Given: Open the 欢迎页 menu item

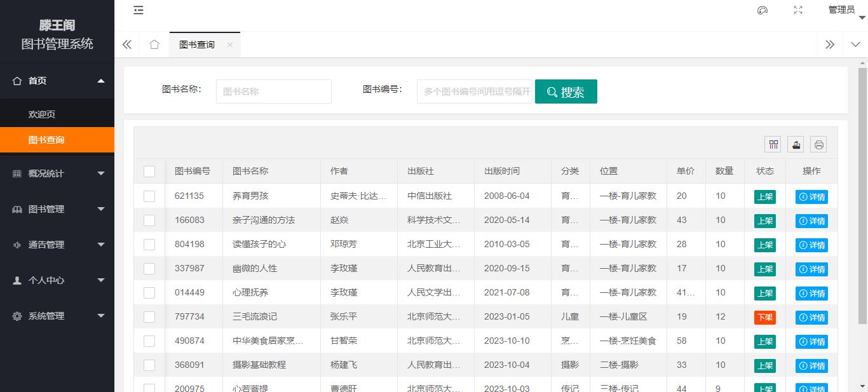Looking at the screenshot, I should (x=57, y=114).
